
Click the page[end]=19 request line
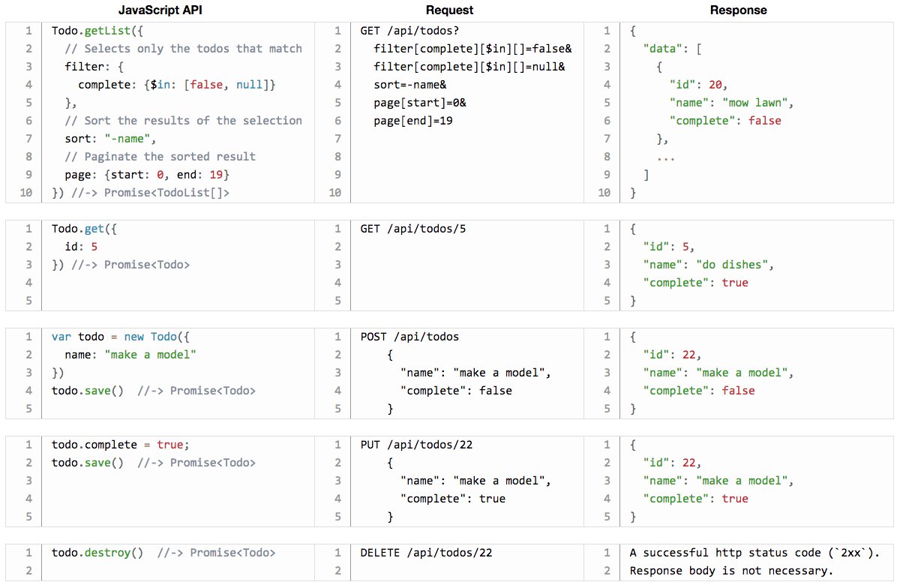coord(413,121)
